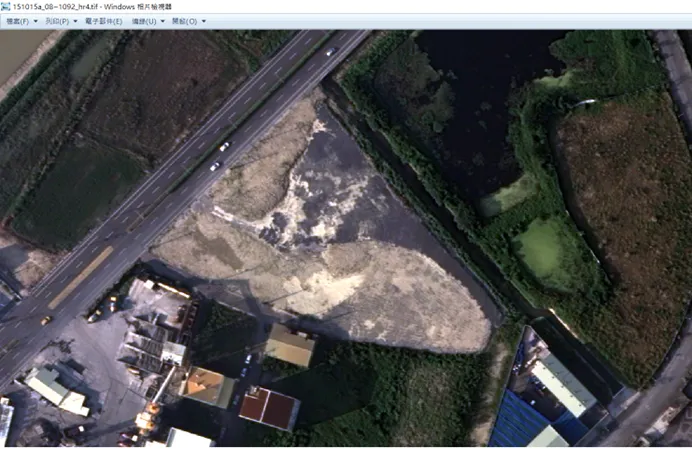
Task: Open the 燒錄(U) burn menu
Action: coord(144,21)
